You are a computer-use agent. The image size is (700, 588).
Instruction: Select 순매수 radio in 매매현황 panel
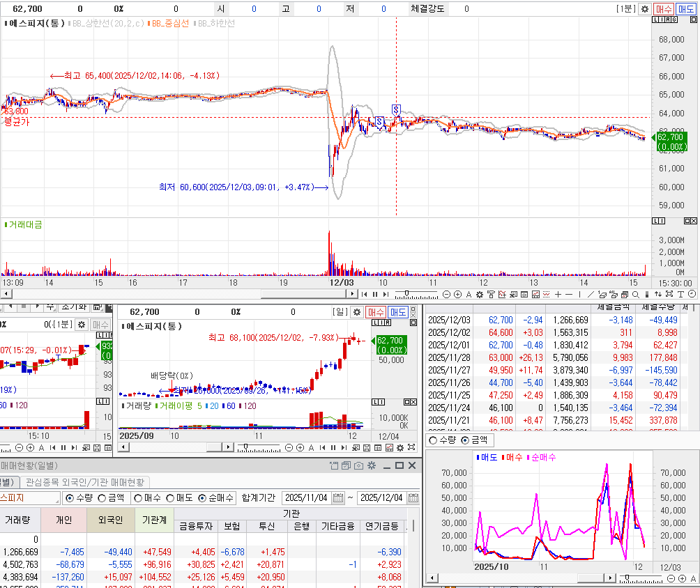pos(202,498)
